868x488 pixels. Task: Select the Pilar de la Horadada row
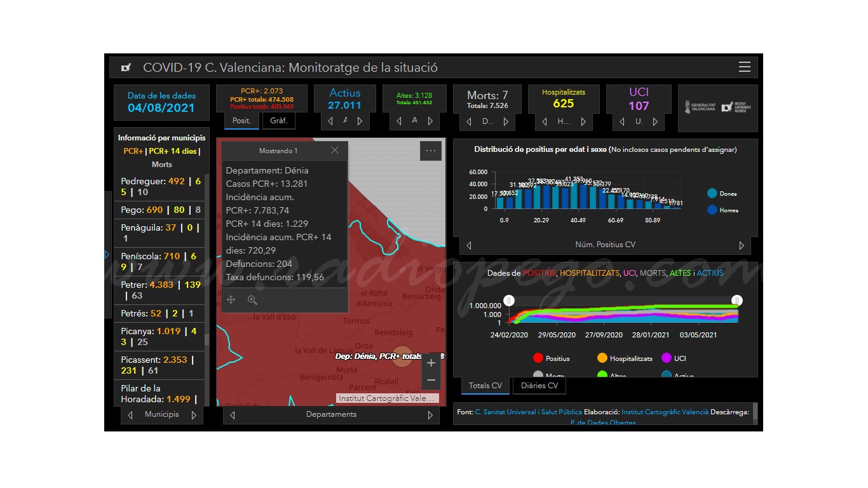pos(159,393)
